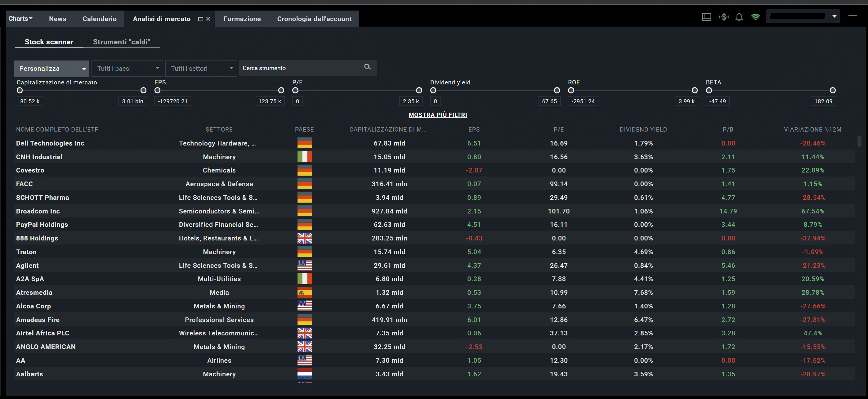
Task: Click the BETA minimum value -47.49
Action: coord(717,101)
